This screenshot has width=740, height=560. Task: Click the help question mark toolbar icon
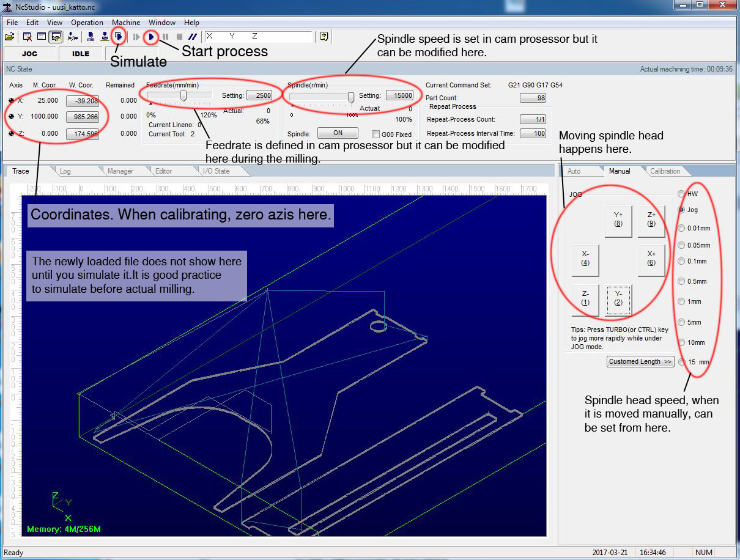pyautogui.click(x=324, y=37)
